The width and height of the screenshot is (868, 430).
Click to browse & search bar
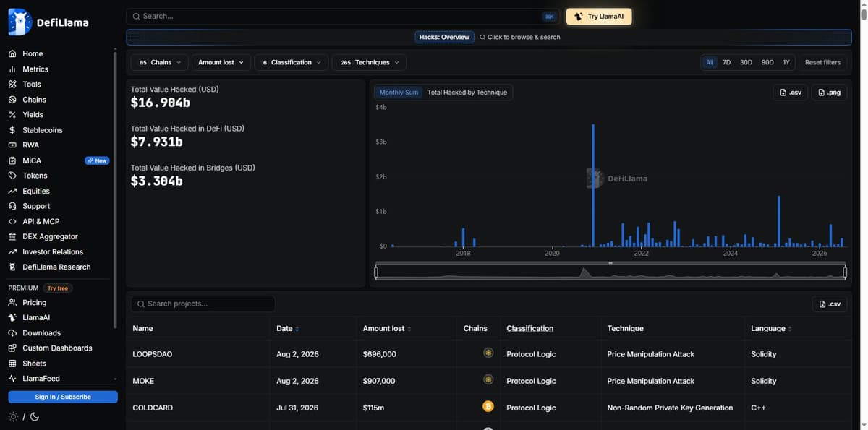[519, 37]
